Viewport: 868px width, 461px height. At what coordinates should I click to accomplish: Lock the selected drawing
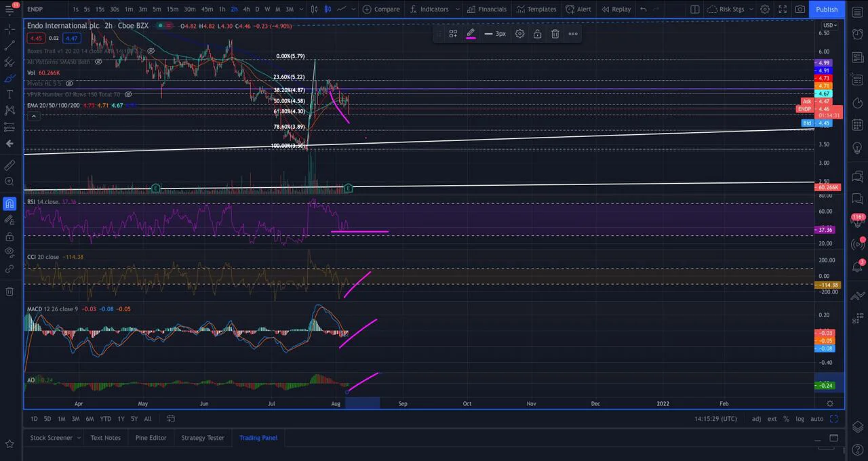[x=537, y=33]
